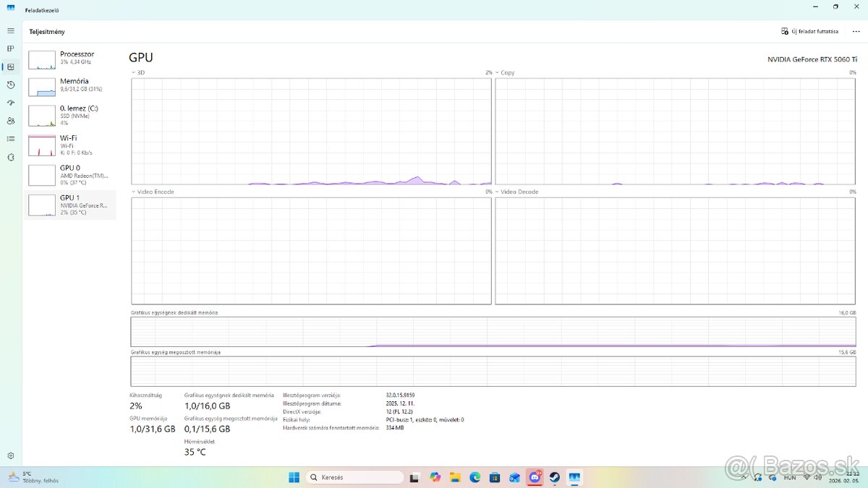Open the App history page icon
The image size is (868, 488).
tap(10, 85)
